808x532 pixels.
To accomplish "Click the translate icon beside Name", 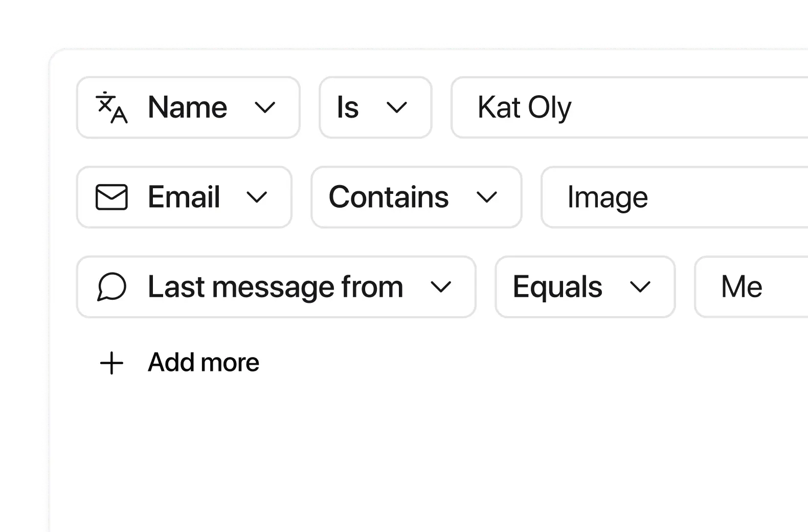I will (111, 107).
